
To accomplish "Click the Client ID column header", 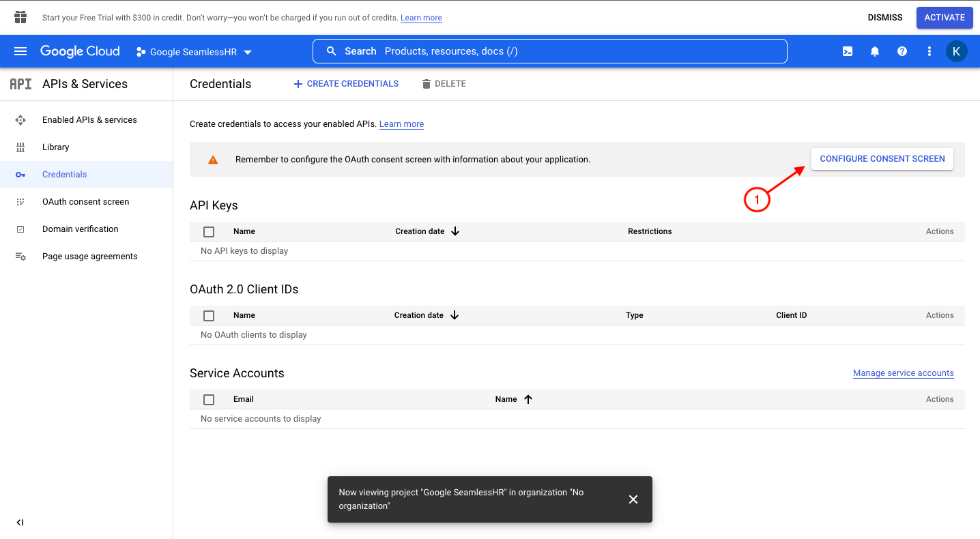I will pos(792,315).
